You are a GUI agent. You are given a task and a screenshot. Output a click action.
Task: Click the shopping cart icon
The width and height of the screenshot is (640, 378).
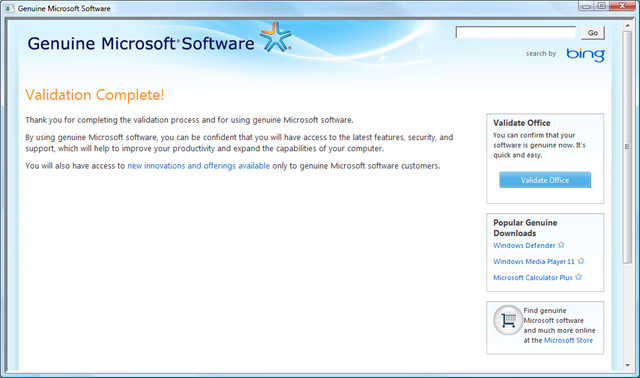coord(508,320)
